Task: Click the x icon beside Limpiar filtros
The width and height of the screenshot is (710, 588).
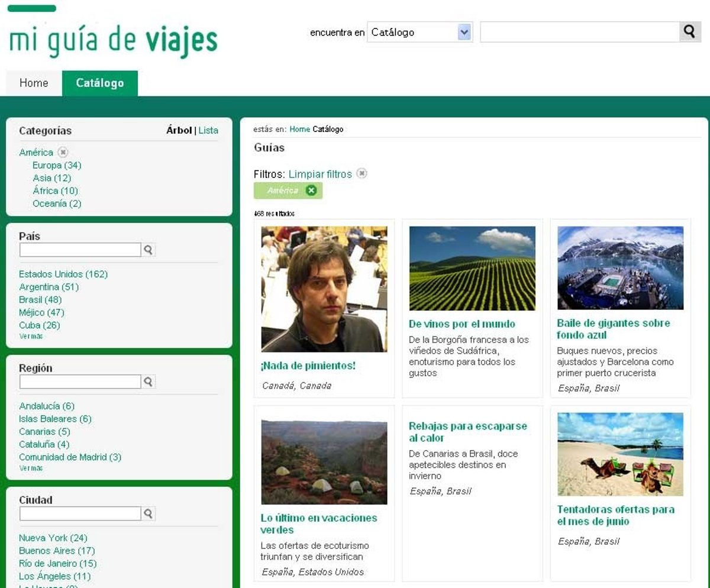Action: [362, 174]
